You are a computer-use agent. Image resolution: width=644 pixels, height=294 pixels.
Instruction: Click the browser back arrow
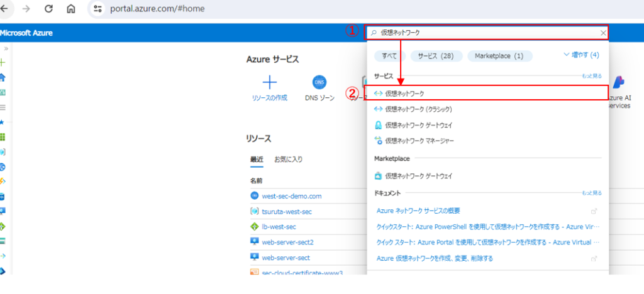(x=4, y=9)
